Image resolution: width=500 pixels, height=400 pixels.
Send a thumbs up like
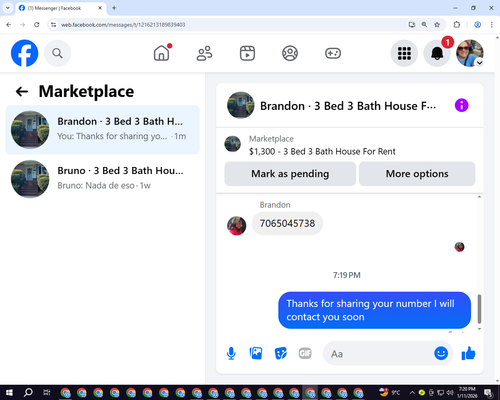tap(468, 353)
